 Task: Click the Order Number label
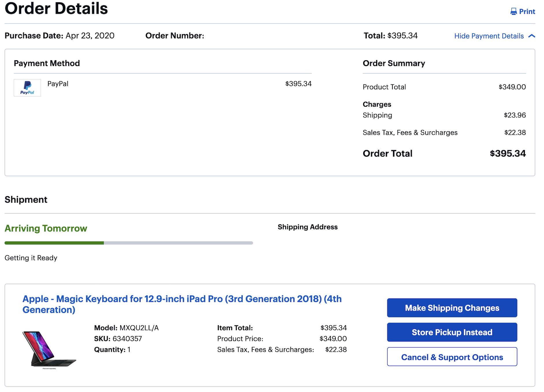(x=175, y=36)
